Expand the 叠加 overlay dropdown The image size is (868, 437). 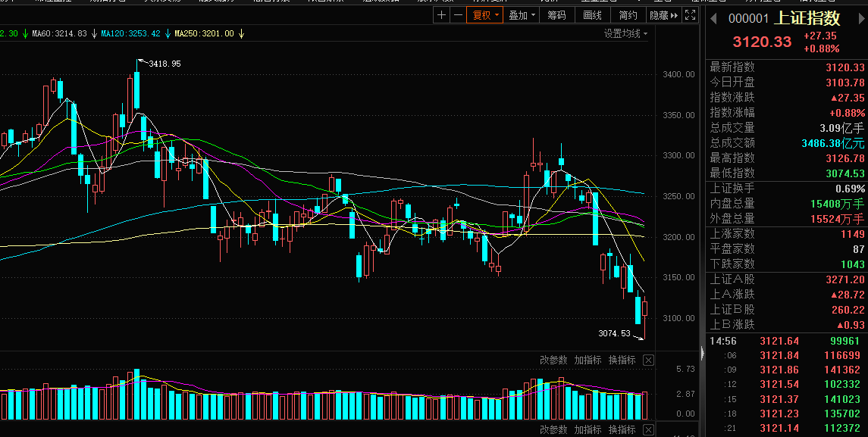click(x=522, y=15)
